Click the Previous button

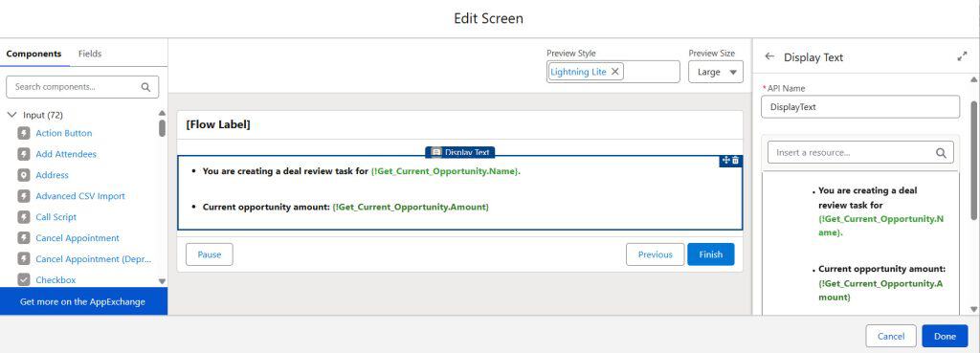click(655, 254)
